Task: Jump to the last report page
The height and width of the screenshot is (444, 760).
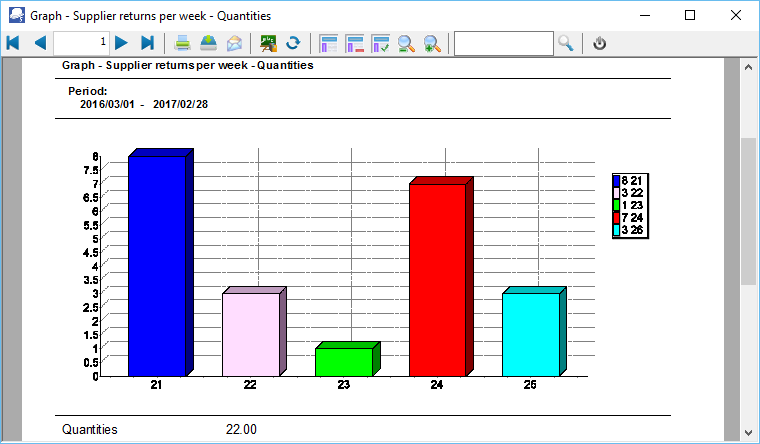Action: point(147,43)
